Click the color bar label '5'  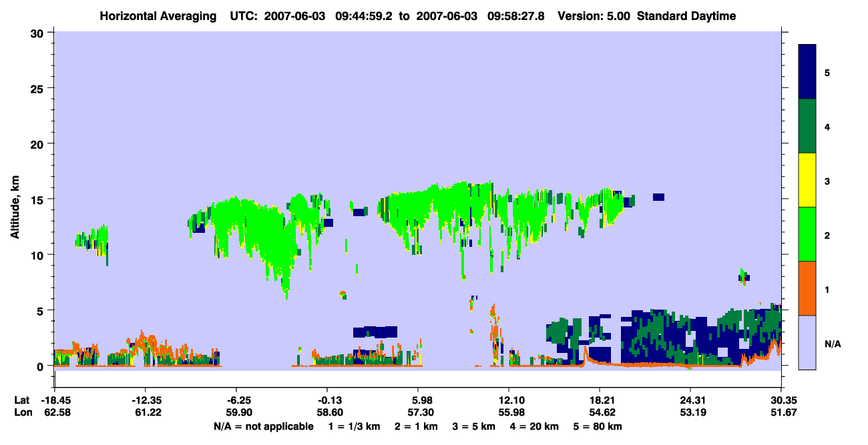point(827,72)
